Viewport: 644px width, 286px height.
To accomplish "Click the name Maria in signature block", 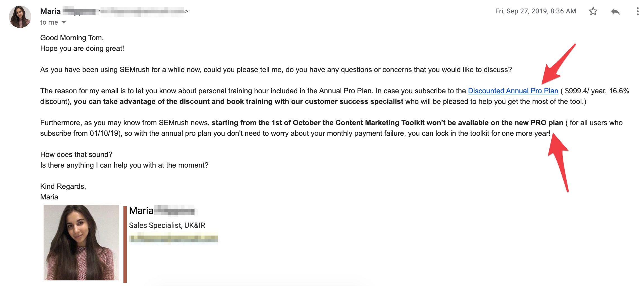I will tap(141, 211).
